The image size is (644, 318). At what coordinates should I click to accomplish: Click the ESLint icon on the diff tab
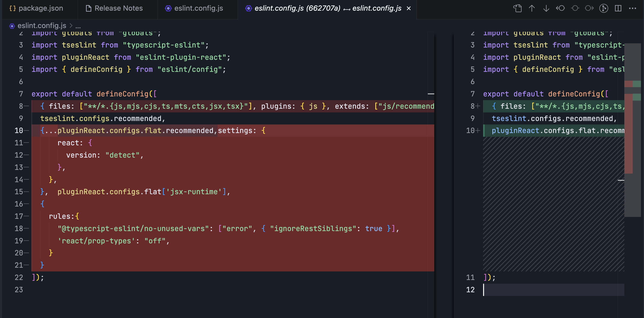coord(248,9)
